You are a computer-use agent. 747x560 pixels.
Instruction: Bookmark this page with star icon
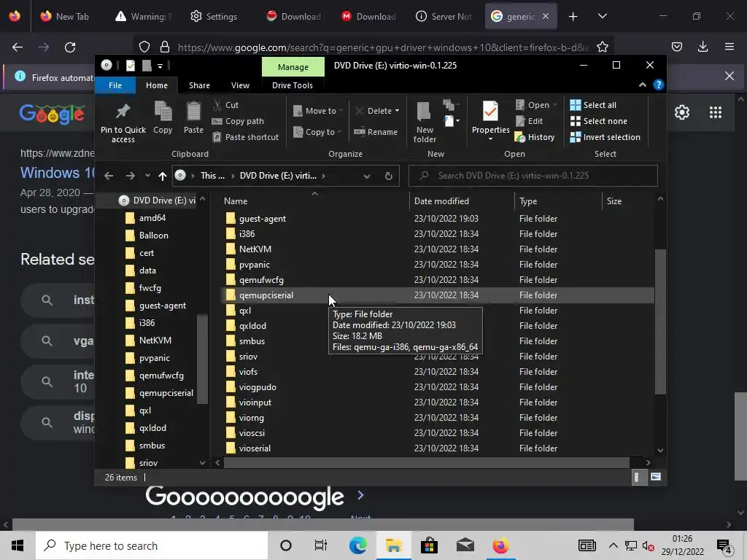(602, 47)
